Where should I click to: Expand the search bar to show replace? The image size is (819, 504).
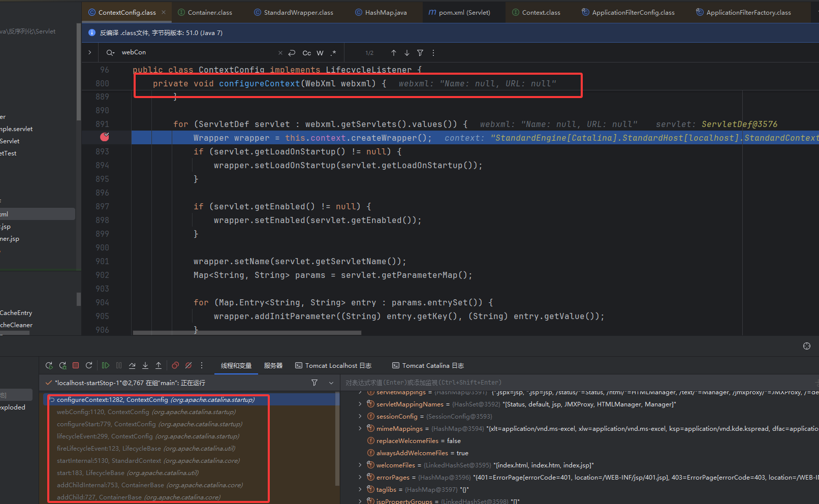[90, 52]
